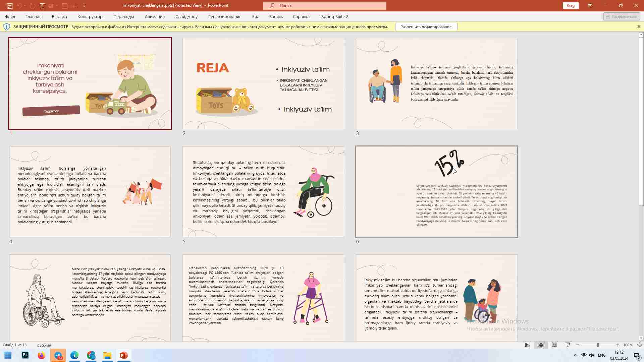The height and width of the screenshot is (362, 644).
Task: Open the Рецензирование tab
Action: (x=225, y=16)
